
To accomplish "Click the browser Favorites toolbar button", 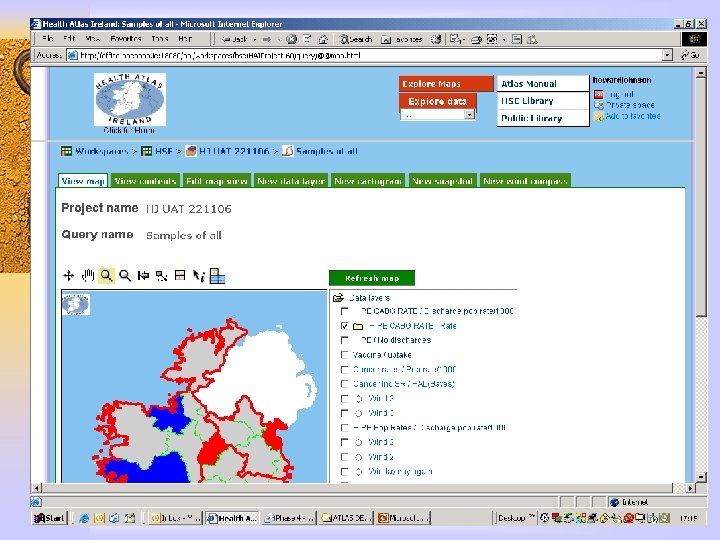I will point(401,39).
